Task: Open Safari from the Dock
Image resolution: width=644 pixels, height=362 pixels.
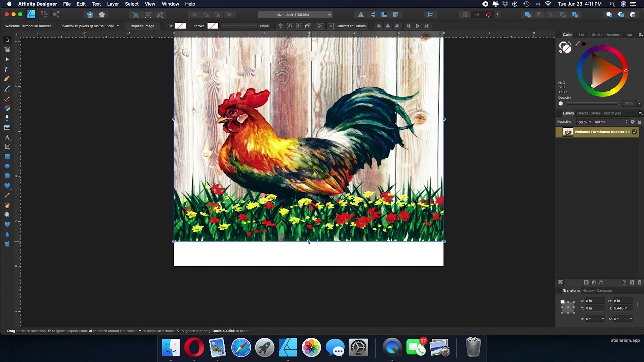Action: coord(241,347)
